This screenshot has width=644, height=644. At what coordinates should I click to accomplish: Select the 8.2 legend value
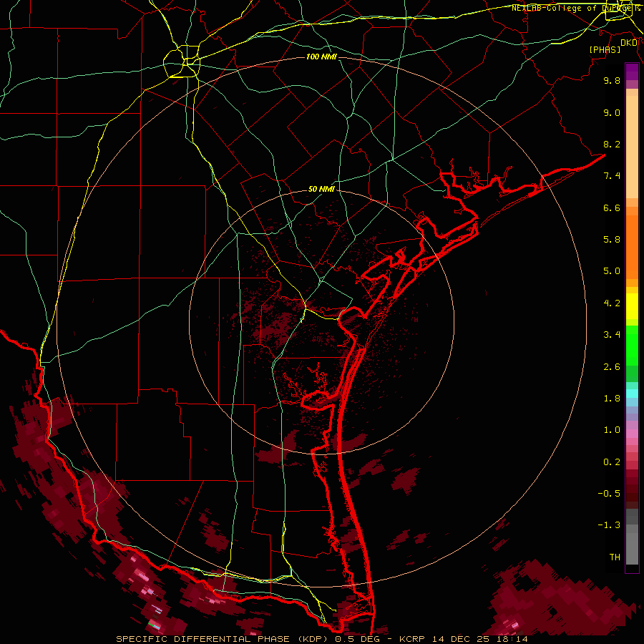click(x=612, y=144)
